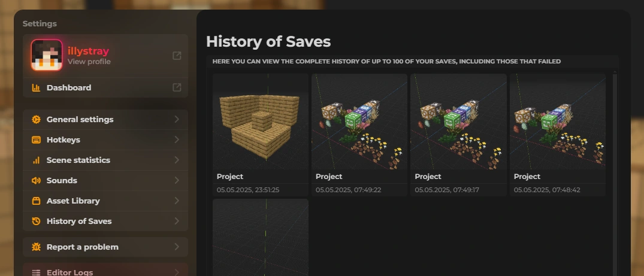Click the Sounds speaker icon
The width and height of the screenshot is (644, 276).
pos(36,180)
